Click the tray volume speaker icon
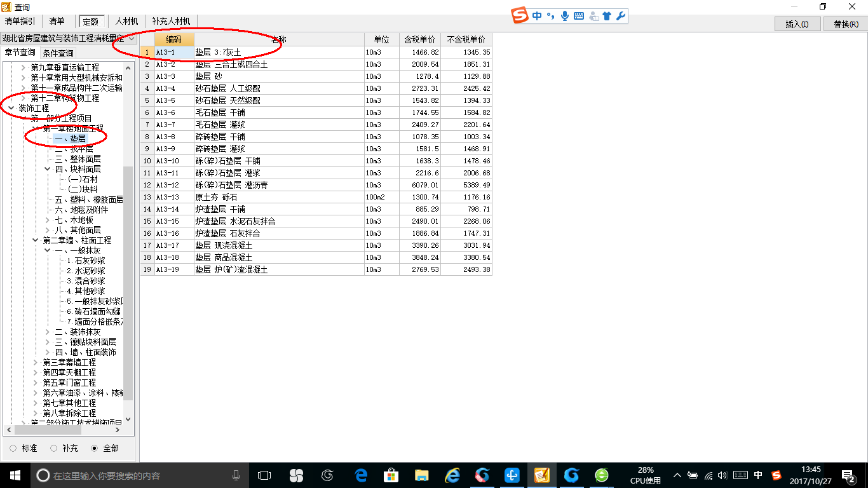 coord(724,475)
